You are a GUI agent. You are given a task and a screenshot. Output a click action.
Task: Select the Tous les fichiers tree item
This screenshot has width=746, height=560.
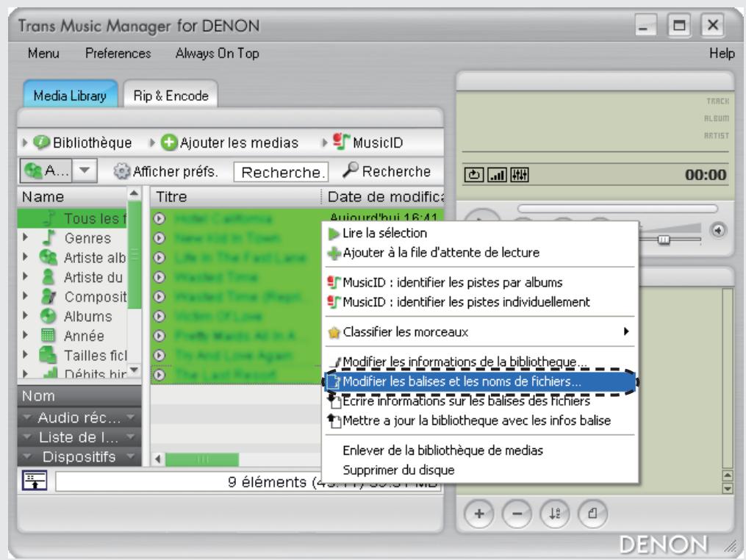(x=72, y=218)
